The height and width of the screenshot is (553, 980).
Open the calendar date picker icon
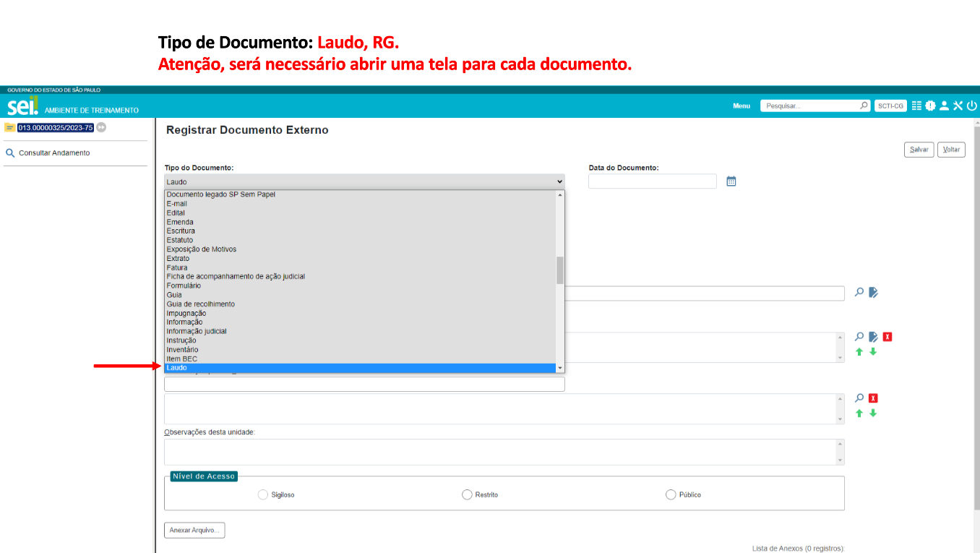tap(731, 181)
